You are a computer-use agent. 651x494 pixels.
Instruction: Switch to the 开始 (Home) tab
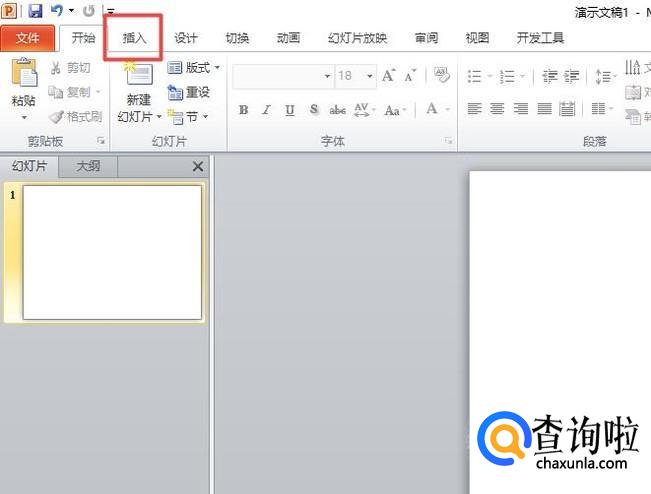[x=83, y=38]
